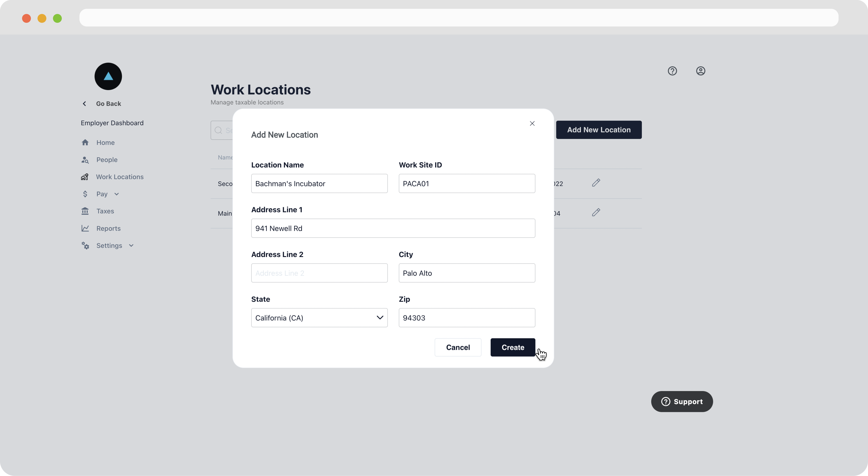Click the Address Line 2 field

tap(319, 273)
